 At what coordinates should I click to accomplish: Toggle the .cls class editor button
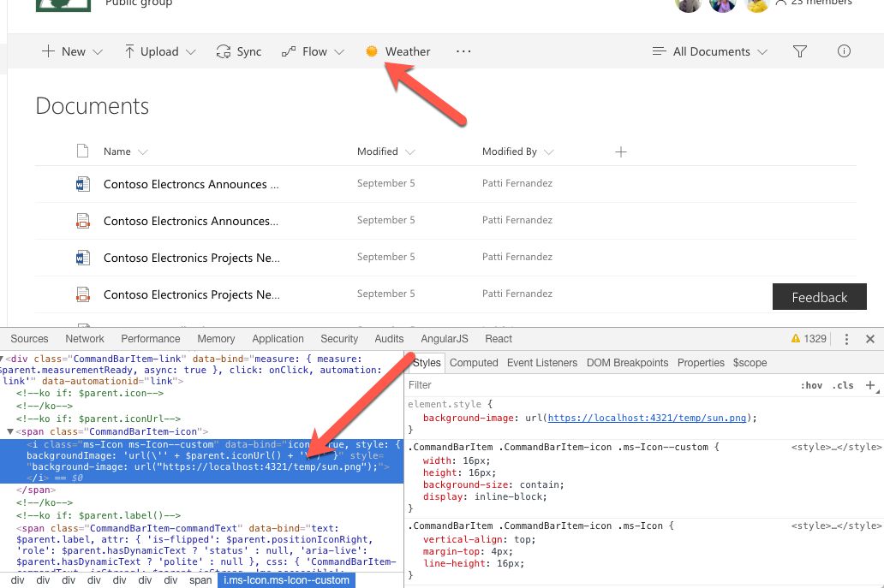click(843, 385)
